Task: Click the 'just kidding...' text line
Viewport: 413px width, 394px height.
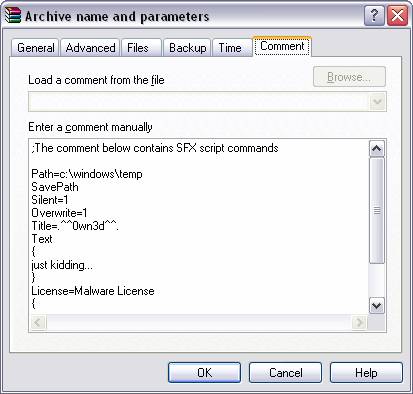Action: pos(62,265)
